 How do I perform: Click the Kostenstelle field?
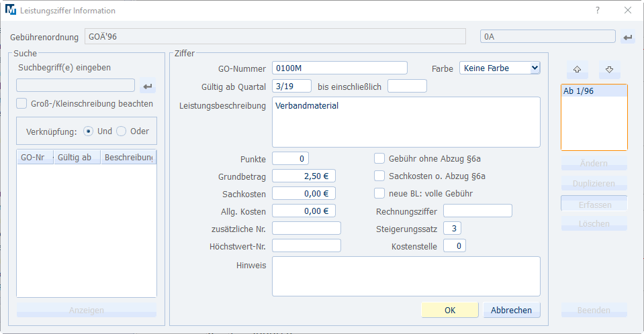(x=454, y=245)
